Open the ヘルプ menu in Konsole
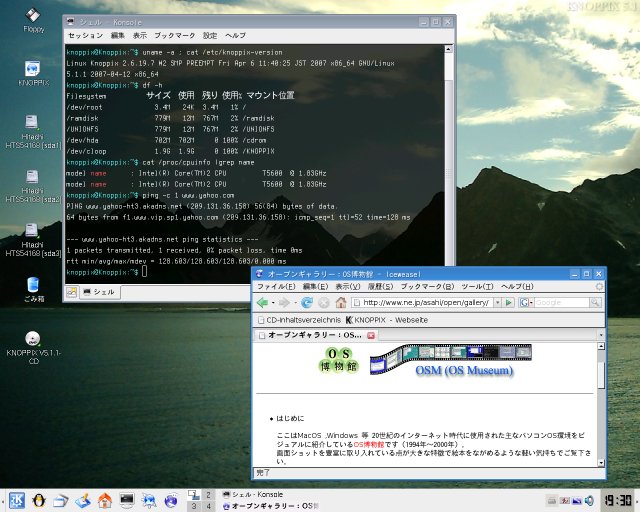The image size is (640, 512). point(236,36)
